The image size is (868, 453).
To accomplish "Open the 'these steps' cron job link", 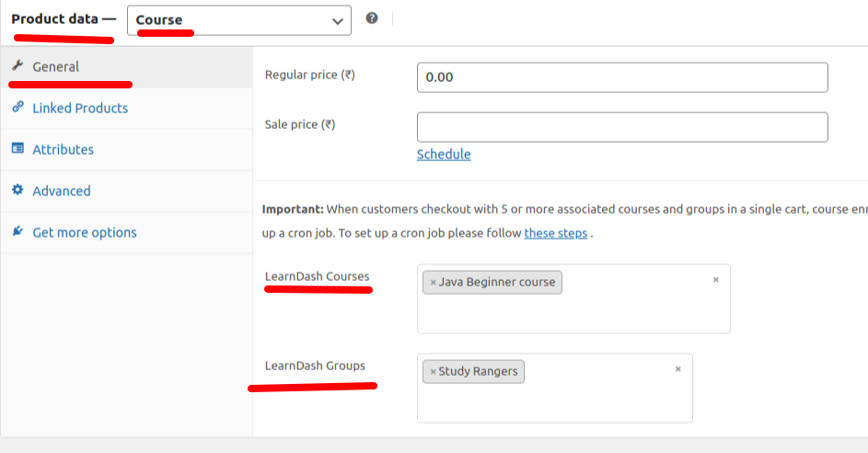I will [555, 233].
